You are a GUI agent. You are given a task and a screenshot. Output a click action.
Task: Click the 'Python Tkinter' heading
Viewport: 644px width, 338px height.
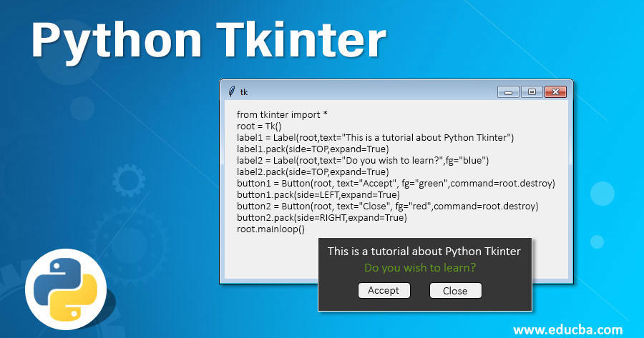(209, 41)
